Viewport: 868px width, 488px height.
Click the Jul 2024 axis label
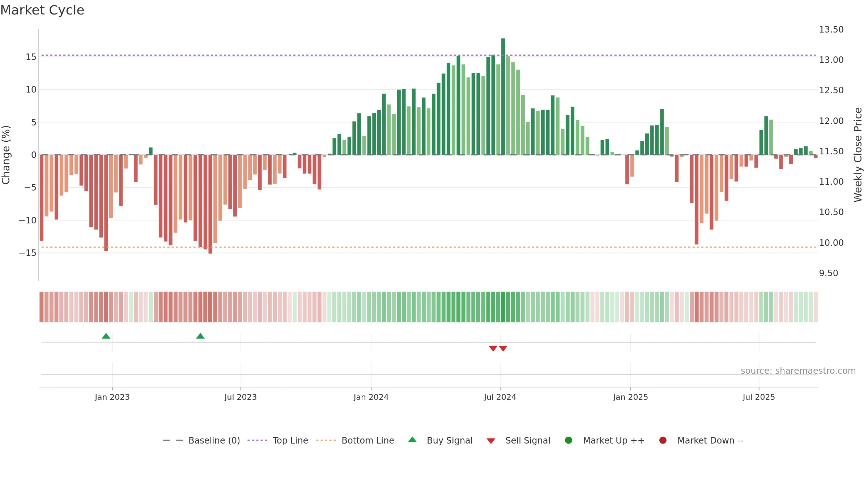point(500,397)
